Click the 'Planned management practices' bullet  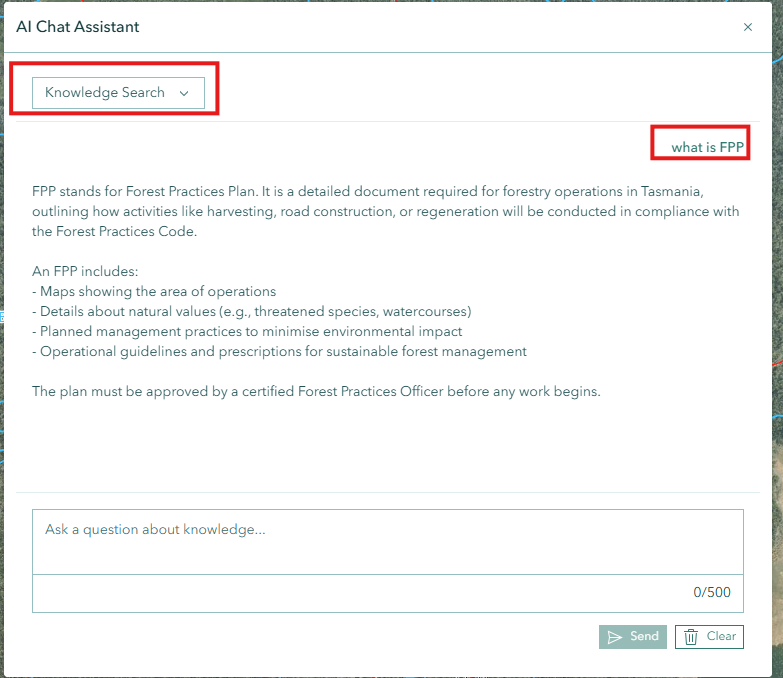tap(247, 331)
